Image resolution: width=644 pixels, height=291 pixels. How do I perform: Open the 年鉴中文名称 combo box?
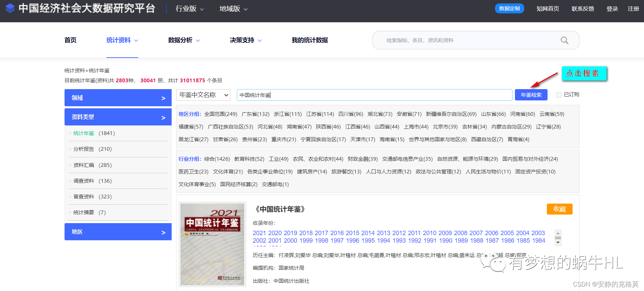[x=203, y=95]
